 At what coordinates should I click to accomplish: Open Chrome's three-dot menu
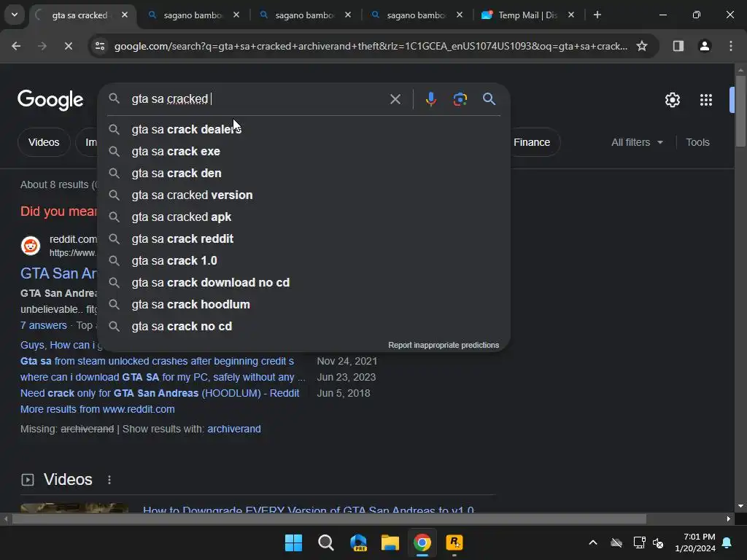click(x=731, y=46)
